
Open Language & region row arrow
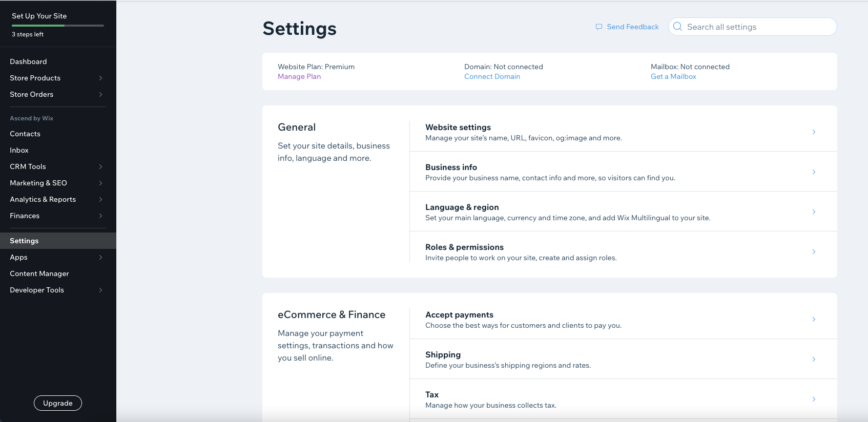pos(814,212)
